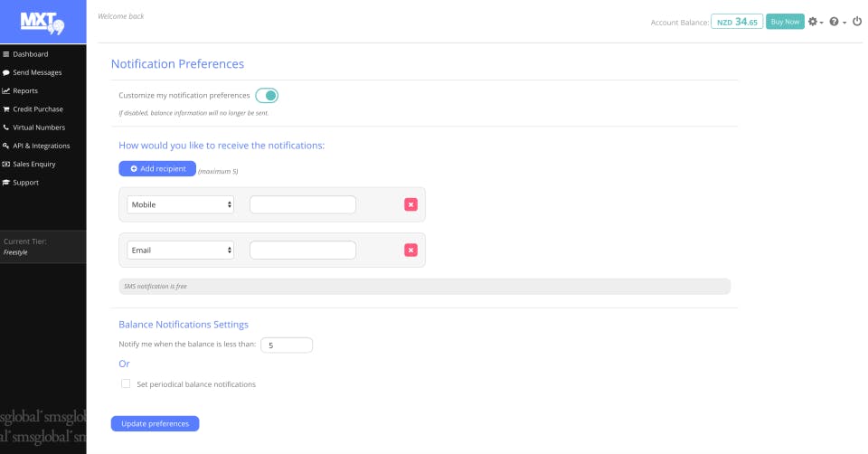Open API & Integrations page
Image resolution: width=868 pixels, height=454 pixels.
[41, 146]
